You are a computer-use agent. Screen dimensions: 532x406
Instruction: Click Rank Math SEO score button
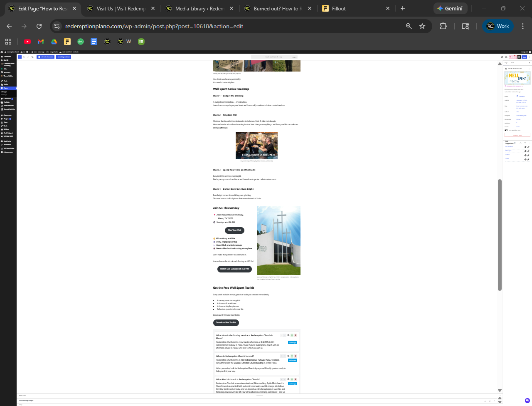pyautogui.click(x=513, y=57)
